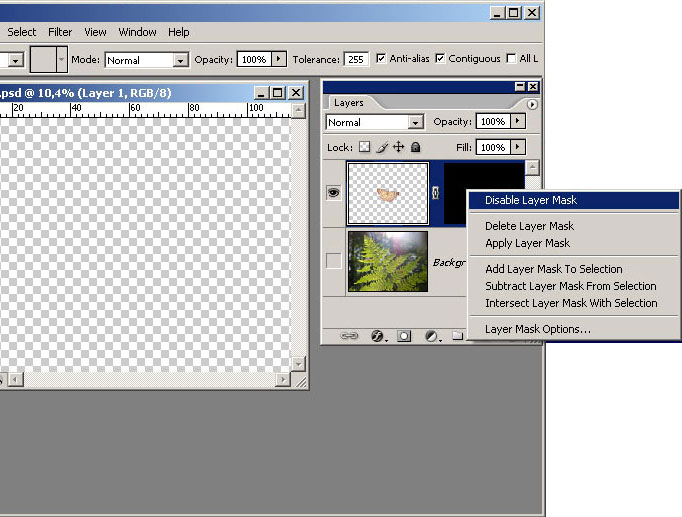This screenshot has width=682, height=517.
Task: Choose Layer Mask Options
Action: (574, 329)
